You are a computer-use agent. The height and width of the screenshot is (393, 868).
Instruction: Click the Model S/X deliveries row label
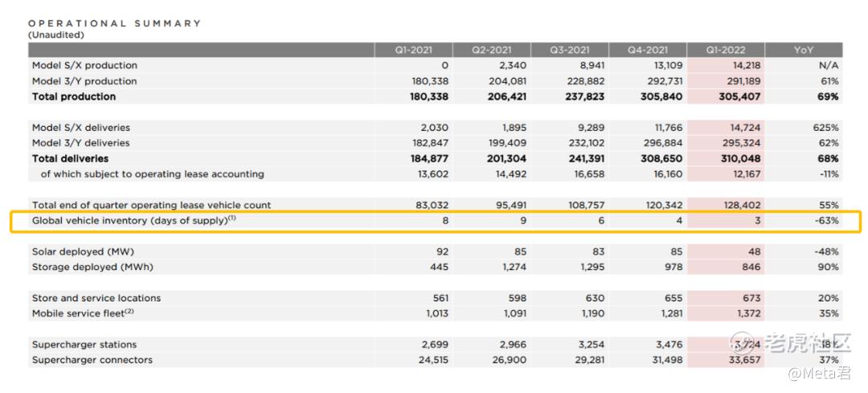pos(81,127)
